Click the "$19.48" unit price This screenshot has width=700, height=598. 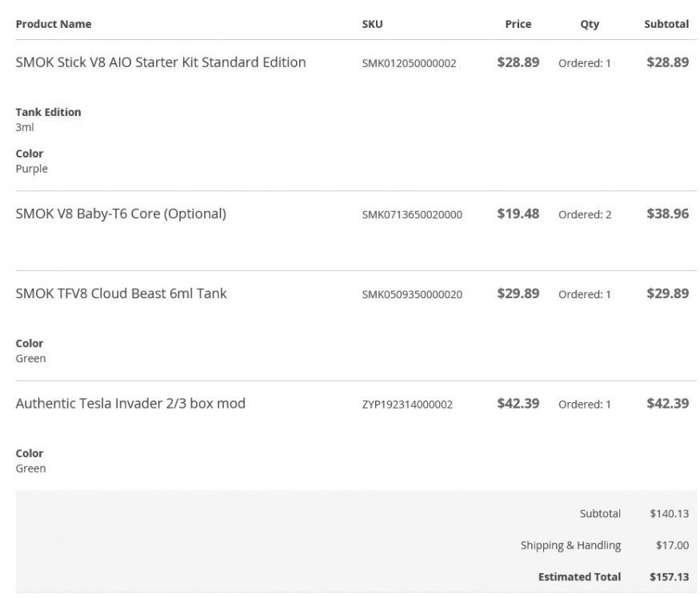[518, 213]
